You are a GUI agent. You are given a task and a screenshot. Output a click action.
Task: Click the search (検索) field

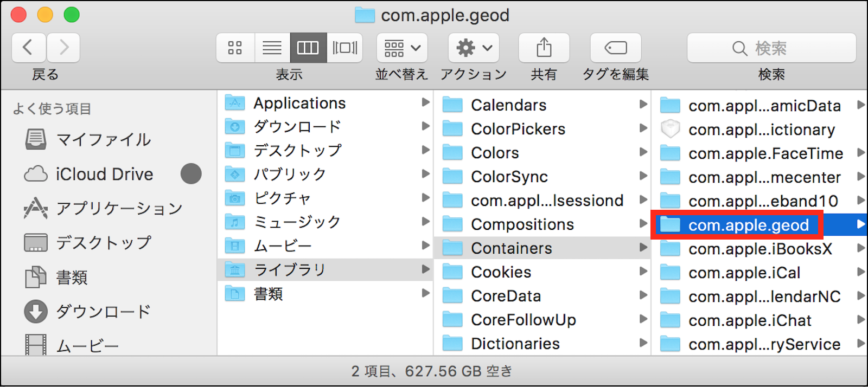click(x=771, y=48)
